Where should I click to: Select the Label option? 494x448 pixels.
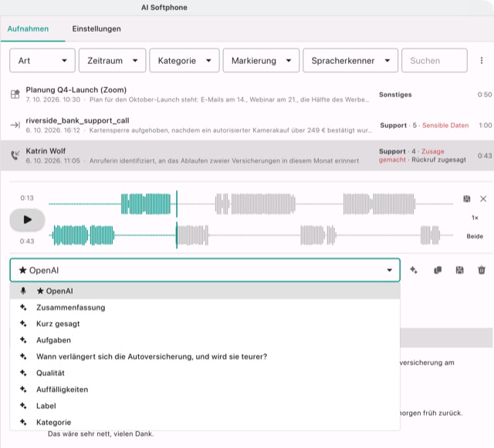click(x=205, y=406)
